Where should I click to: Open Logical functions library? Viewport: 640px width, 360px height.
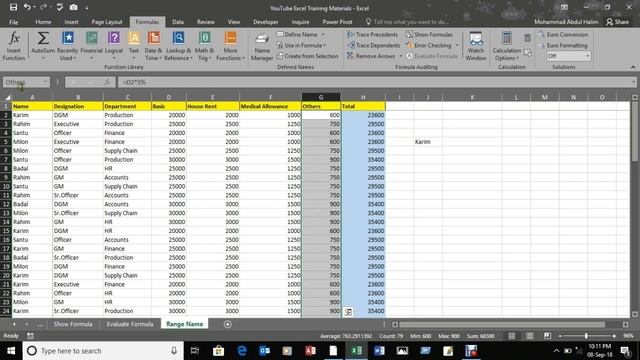(114, 47)
